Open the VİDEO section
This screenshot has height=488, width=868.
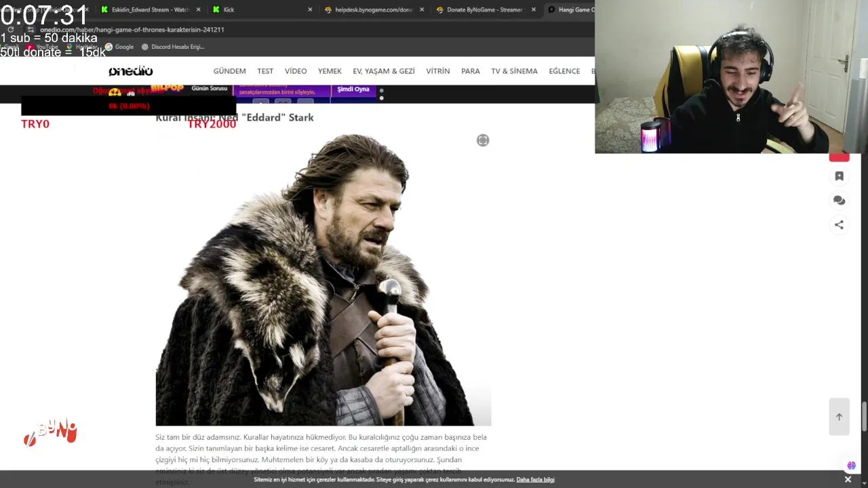click(x=296, y=71)
